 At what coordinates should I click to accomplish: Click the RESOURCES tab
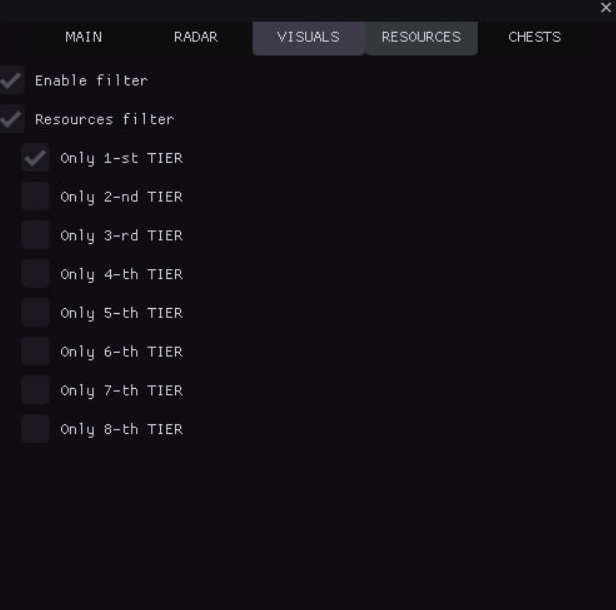click(421, 37)
